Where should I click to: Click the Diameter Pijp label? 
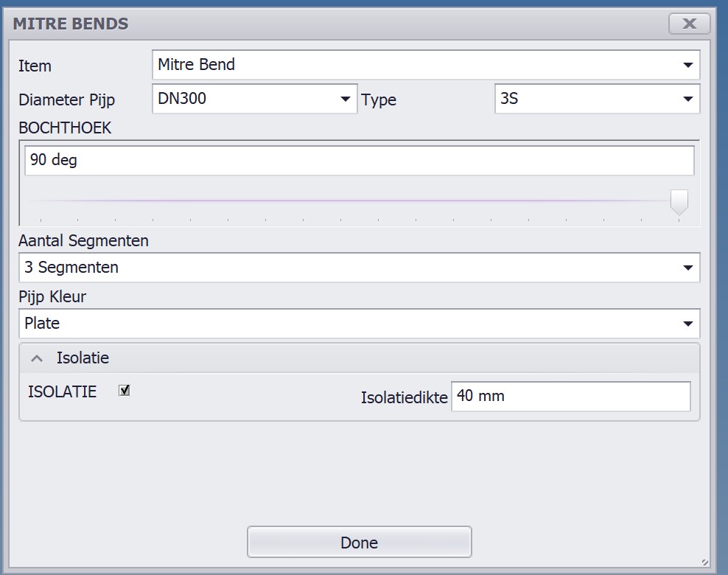tap(67, 100)
